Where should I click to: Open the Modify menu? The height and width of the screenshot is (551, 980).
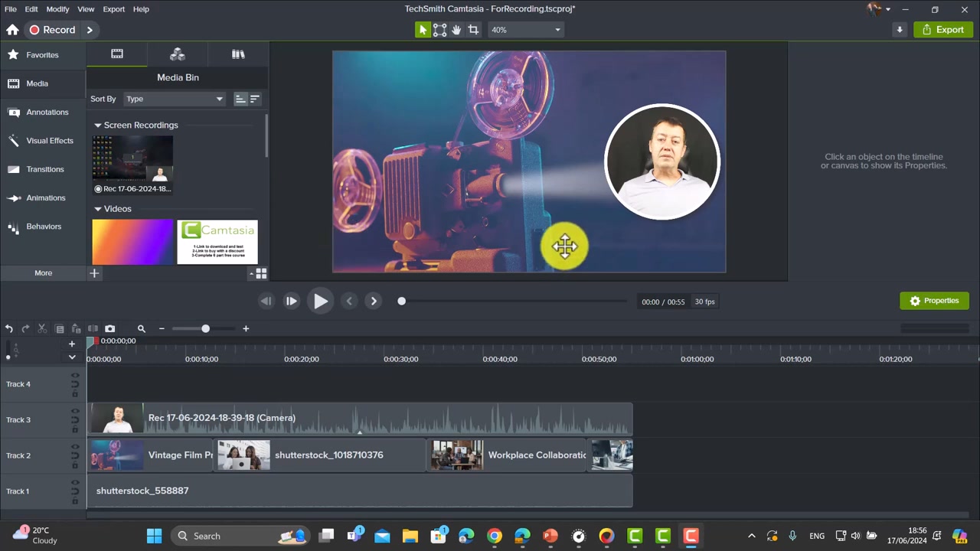point(57,9)
